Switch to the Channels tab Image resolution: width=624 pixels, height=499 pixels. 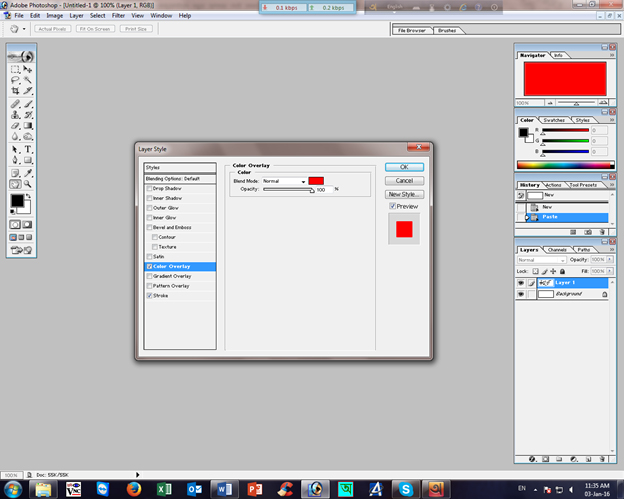point(557,250)
